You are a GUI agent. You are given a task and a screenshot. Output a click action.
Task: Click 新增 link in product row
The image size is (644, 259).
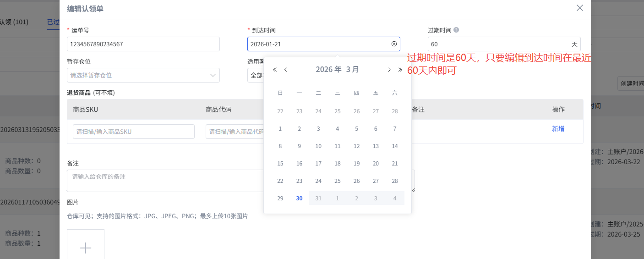[x=558, y=129]
